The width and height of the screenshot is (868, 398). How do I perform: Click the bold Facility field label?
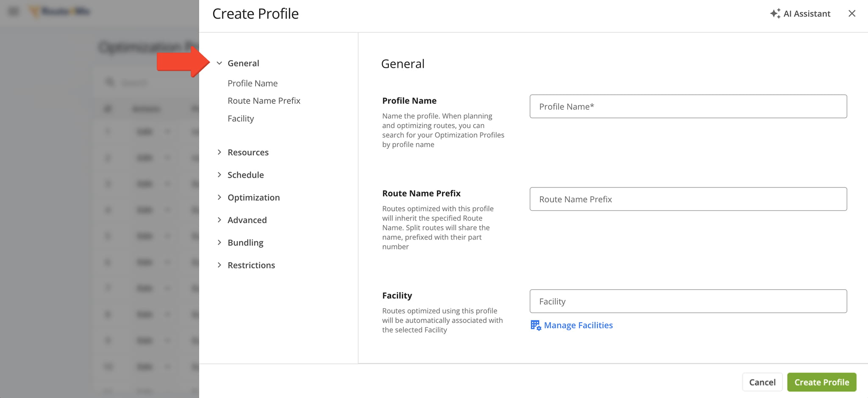coord(397,296)
